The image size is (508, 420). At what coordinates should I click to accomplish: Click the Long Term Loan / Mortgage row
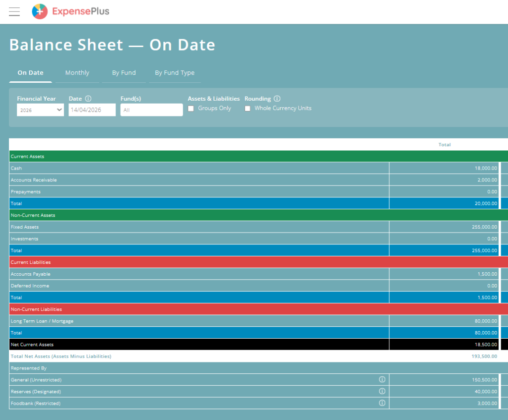pos(42,321)
